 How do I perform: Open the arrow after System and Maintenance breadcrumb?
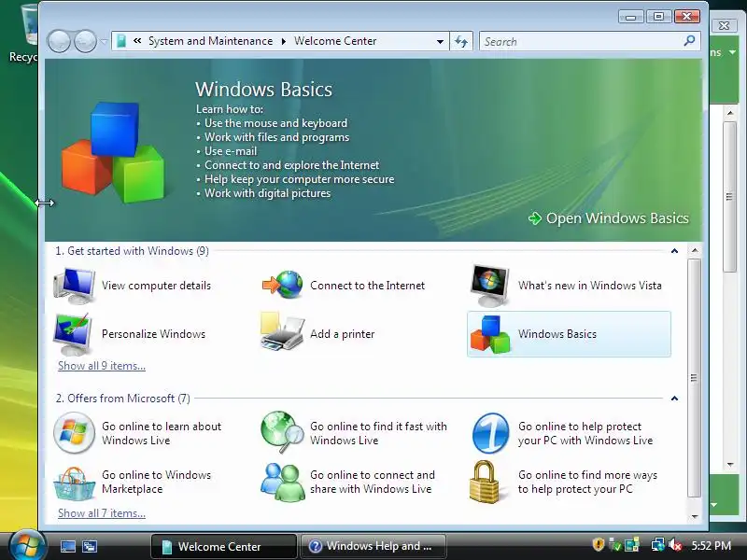[x=284, y=41]
